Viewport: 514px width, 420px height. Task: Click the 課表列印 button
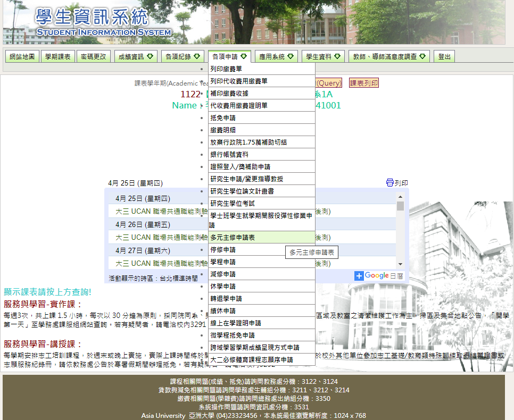click(363, 82)
